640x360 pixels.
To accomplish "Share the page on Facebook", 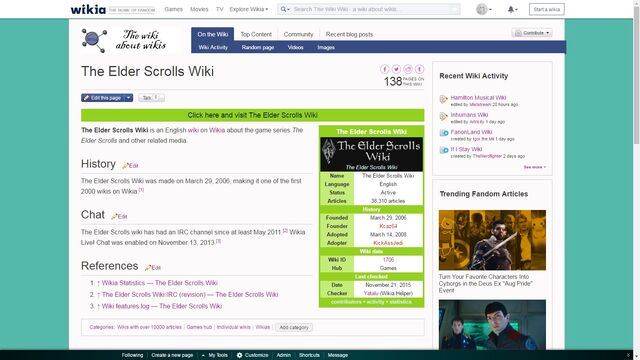I will coord(384,69).
